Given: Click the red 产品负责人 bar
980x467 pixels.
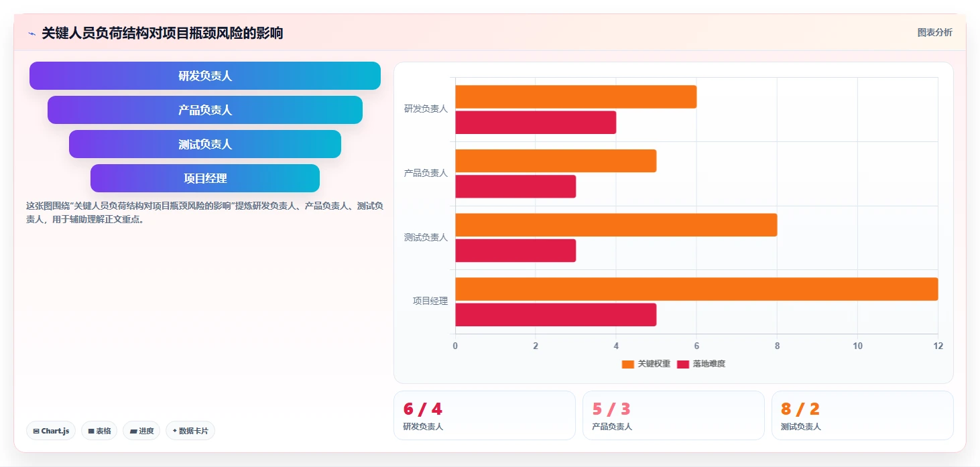Looking at the screenshot, I should (515, 186).
